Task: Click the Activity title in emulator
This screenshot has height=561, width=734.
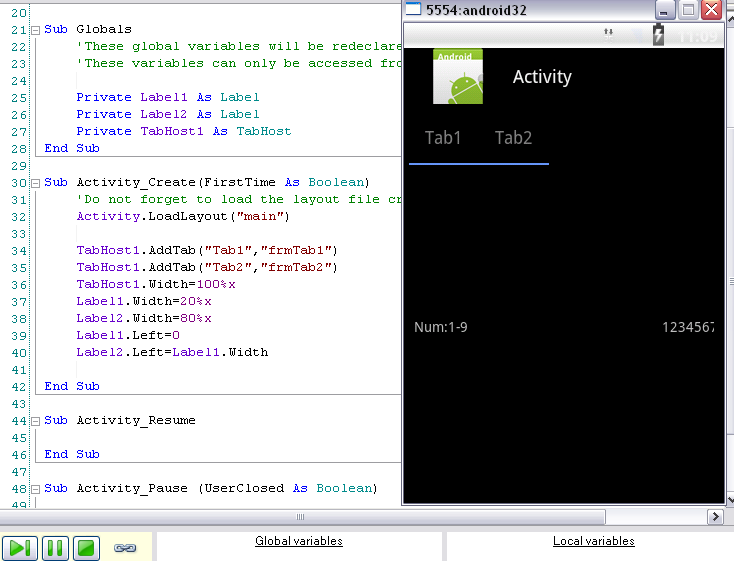Action: [x=542, y=77]
